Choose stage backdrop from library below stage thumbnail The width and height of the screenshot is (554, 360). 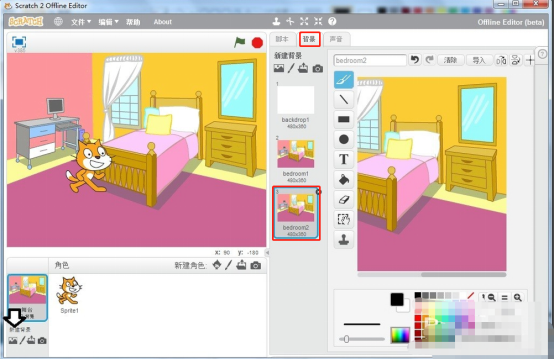(13, 341)
